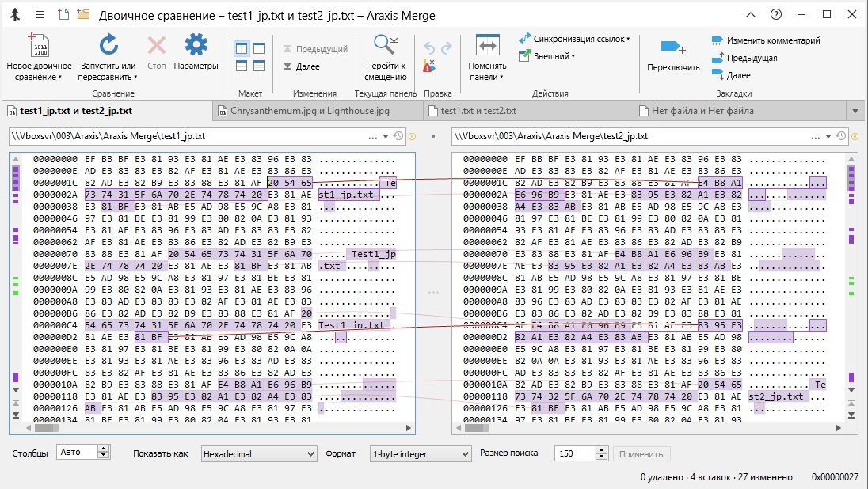Go to previous bookmark (Предыдущая)
868x489 pixels.
tap(744, 58)
